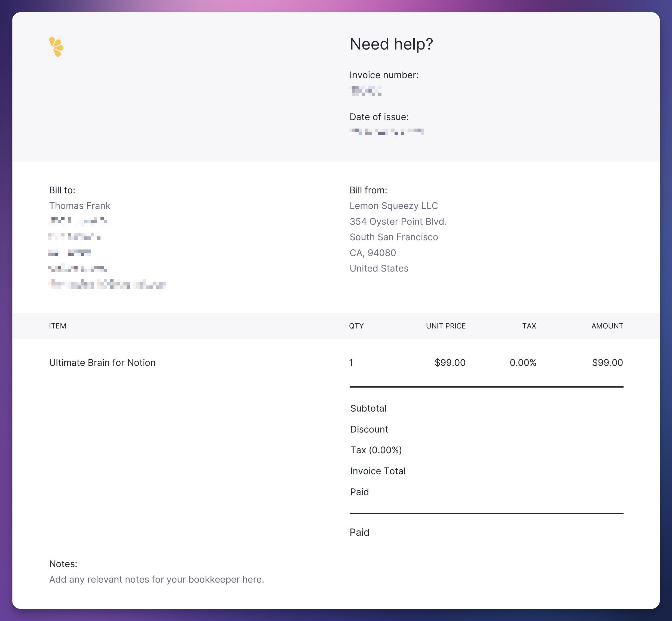
Task: Click the TAX column header
Action: click(x=529, y=326)
